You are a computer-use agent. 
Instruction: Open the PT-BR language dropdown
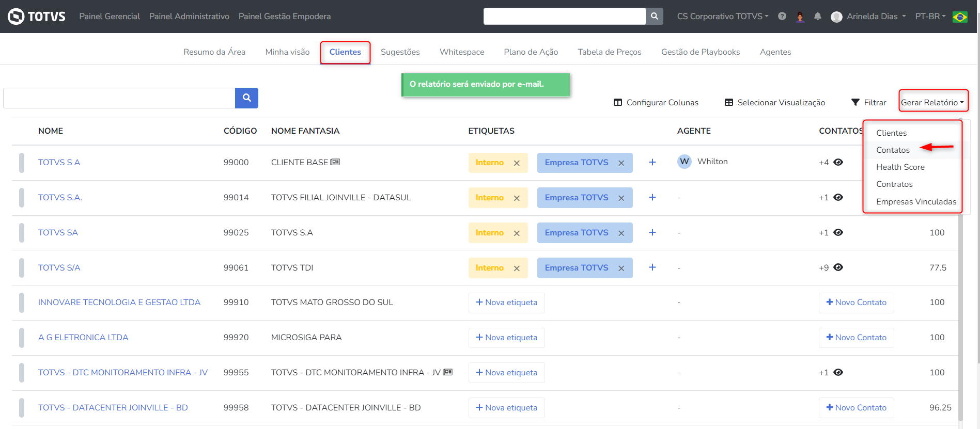(x=930, y=17)
